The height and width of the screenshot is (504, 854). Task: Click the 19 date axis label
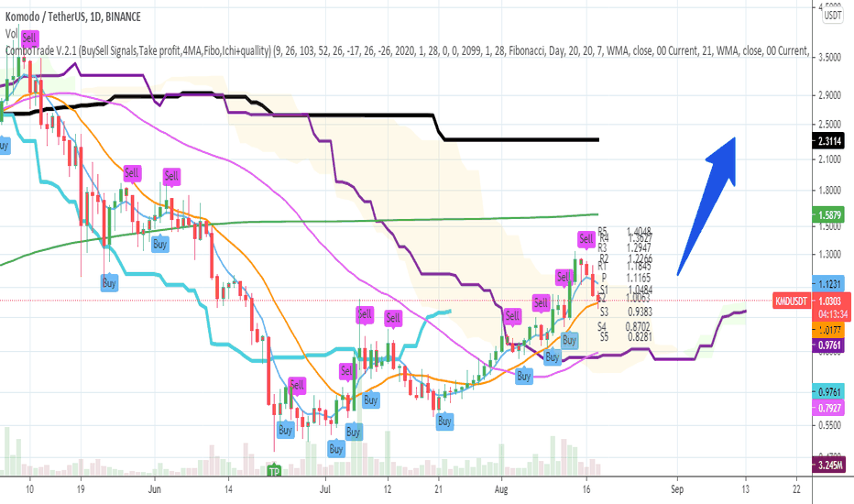pyautogui.click(x=81, y=489)
